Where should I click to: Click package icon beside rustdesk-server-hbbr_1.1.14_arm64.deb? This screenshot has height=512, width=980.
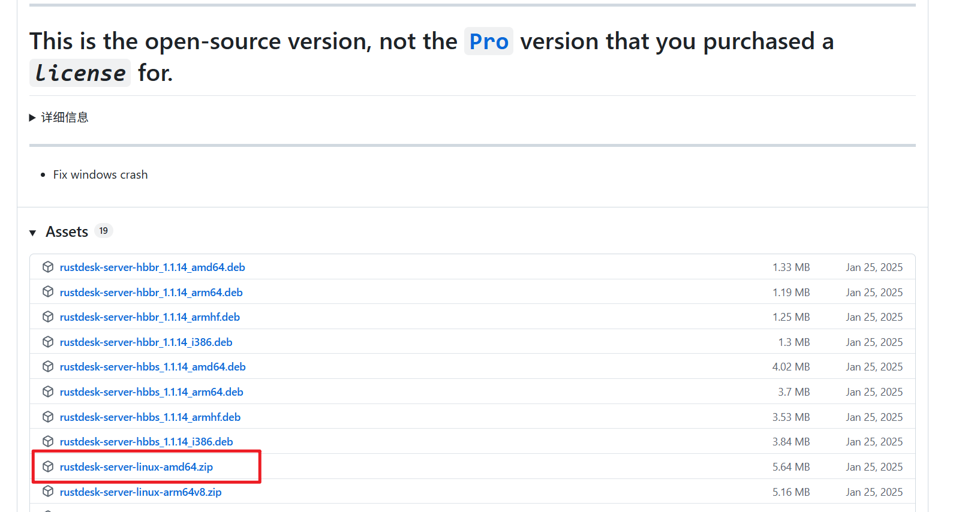[x=48, y=292]
